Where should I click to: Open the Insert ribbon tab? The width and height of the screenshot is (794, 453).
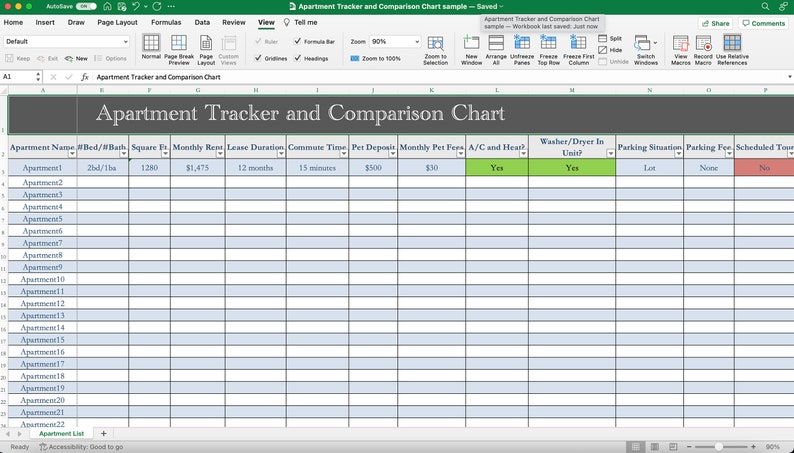tap(45, 22)
